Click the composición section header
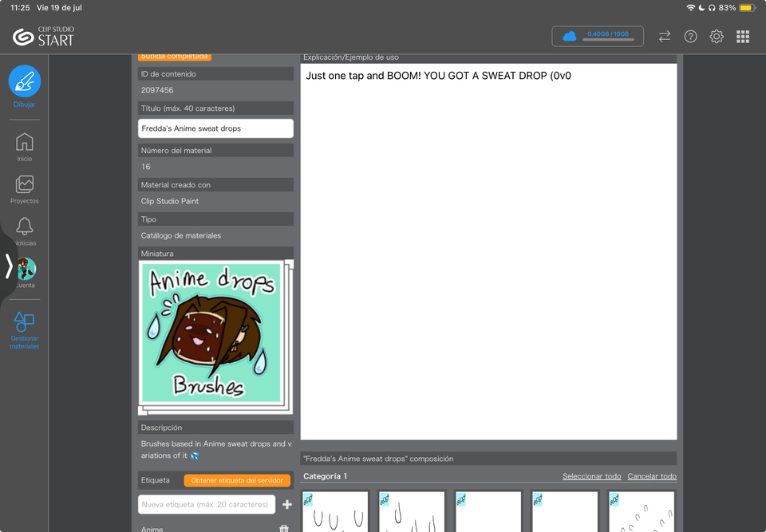Viewport: 766px width, 532px height. pos(488,459)
